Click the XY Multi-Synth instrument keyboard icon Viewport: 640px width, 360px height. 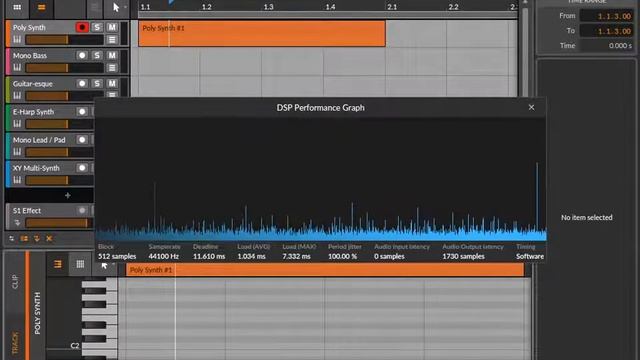coord(17,180)
